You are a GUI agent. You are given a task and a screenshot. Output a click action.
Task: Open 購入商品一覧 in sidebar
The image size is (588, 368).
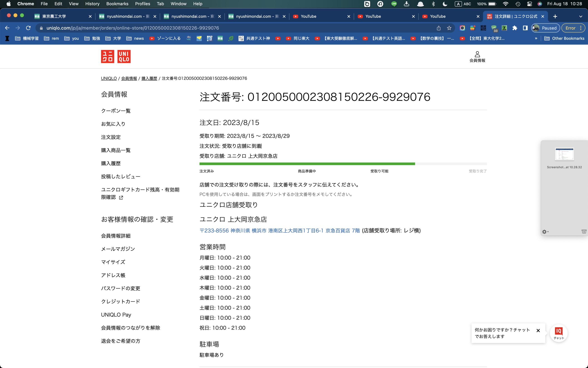point(116,150)
